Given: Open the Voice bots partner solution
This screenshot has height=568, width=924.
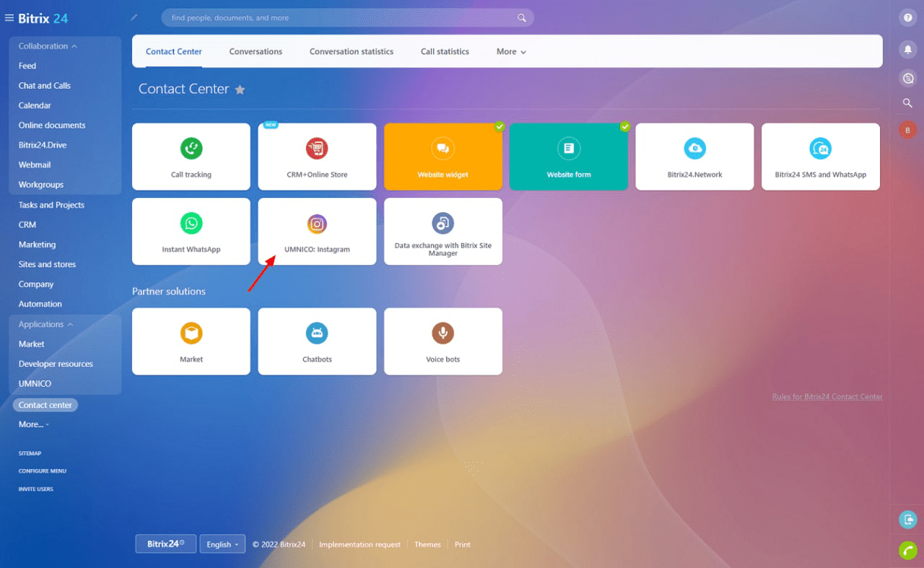Looking at the screenshot, I should point(443,341).
